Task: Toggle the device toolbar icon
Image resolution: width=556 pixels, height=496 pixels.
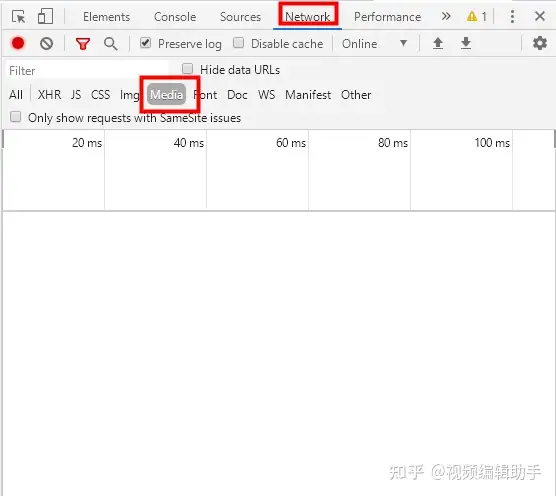Action: coord(45,16)
